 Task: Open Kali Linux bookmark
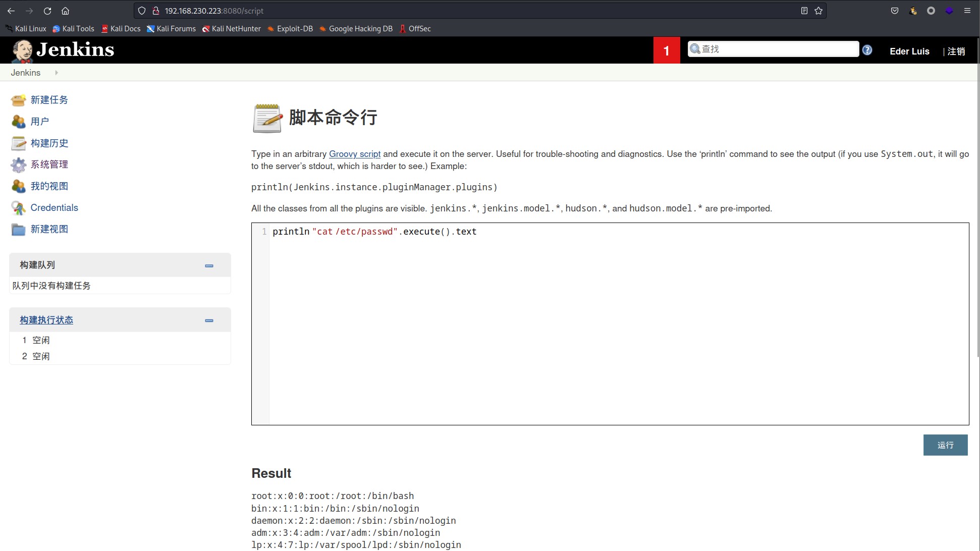click(26, 29)
